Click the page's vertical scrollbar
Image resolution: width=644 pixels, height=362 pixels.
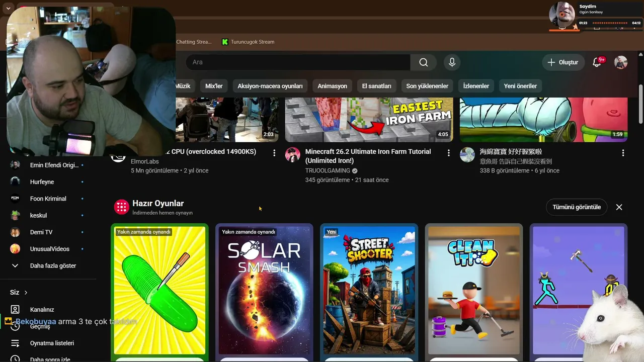pos(640,103)
